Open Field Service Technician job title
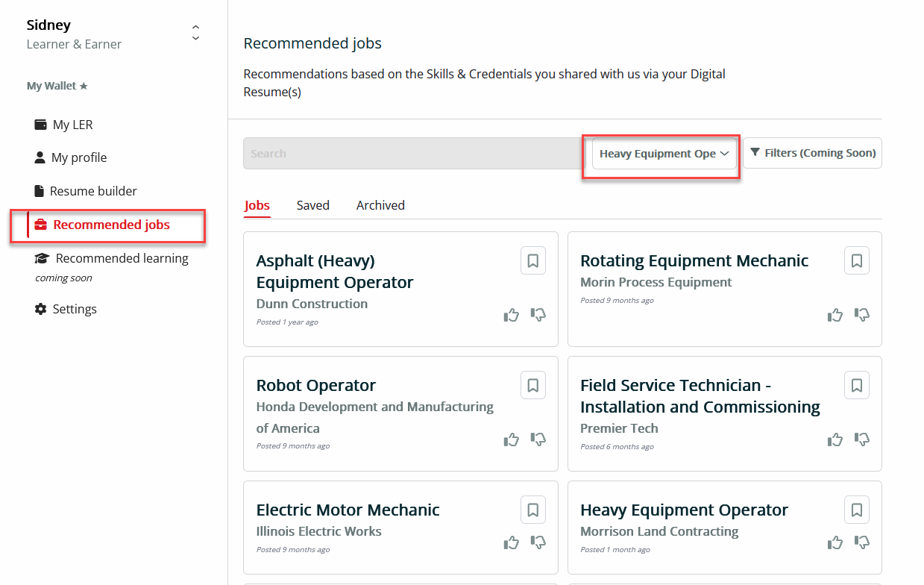The width and height of the screenshot is (924, 585). 700,396
